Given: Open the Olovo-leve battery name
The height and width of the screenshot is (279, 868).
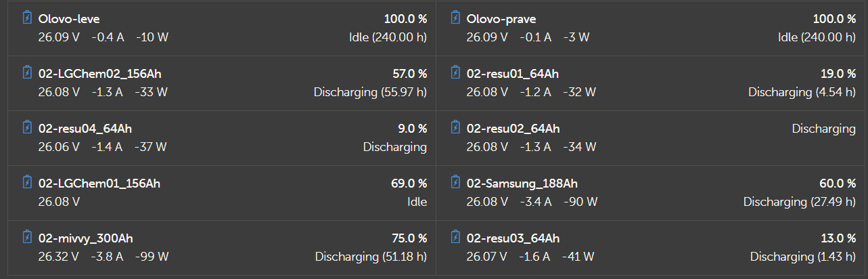Looking at the screenshot, I should [x=69, y=19].
